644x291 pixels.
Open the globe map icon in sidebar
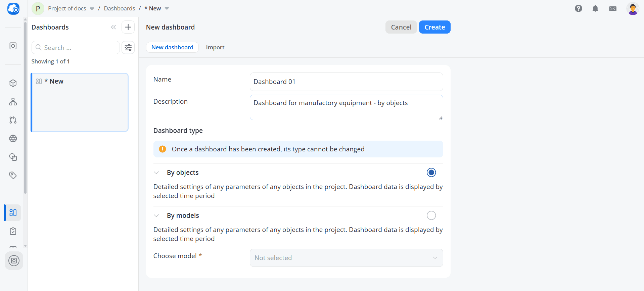(x=13, y=139)
